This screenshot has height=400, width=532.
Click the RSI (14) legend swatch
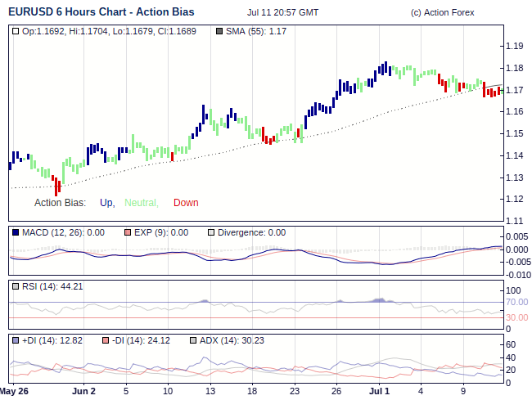[x=16, y=286]
